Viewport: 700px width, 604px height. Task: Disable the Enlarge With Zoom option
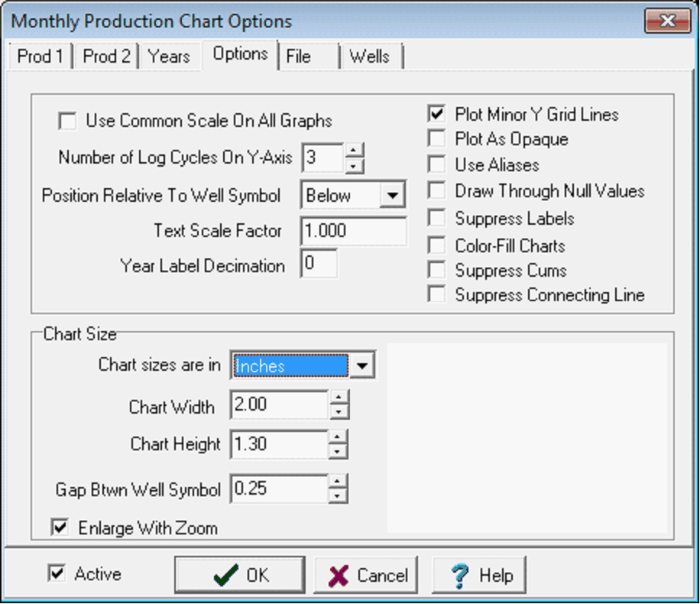pyautogui.click(x=59, y=528)
